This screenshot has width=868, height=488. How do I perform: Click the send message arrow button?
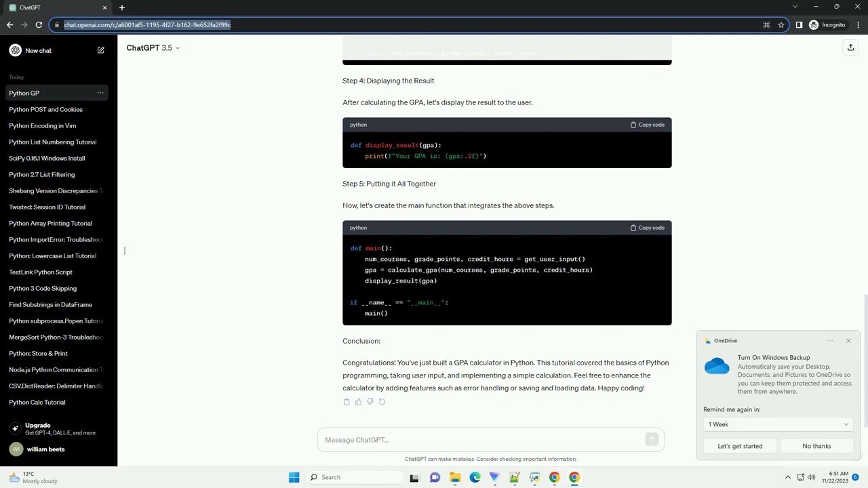click(x=652, y=439)
